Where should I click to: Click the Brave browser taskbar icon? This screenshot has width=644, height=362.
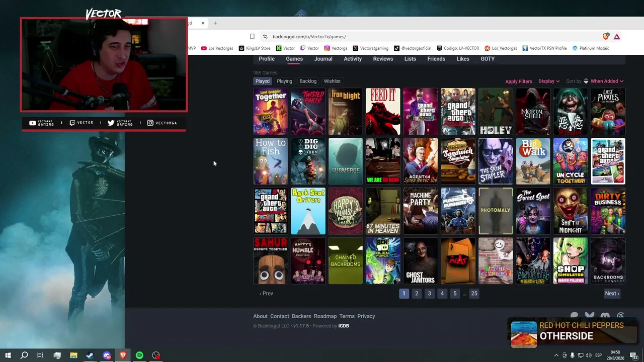pos(123,355)
